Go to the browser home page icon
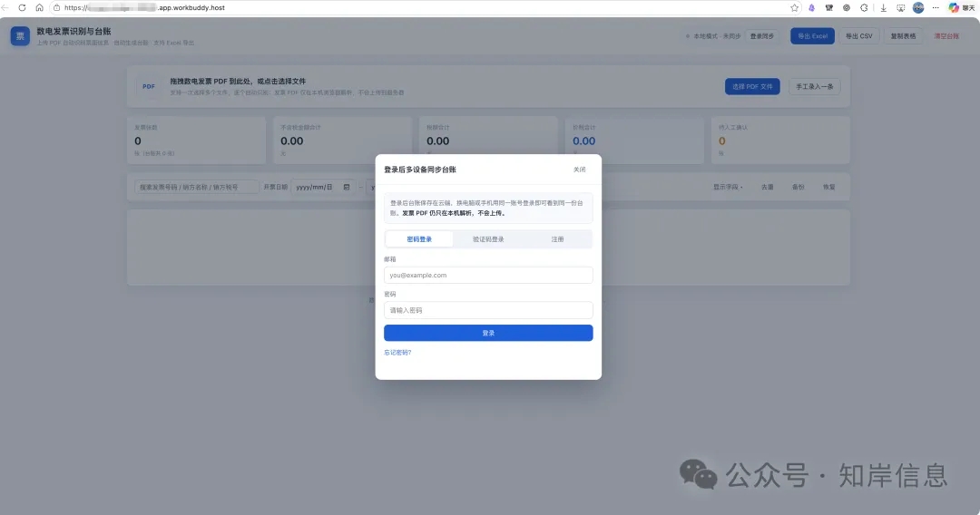 pyautogui.click(x=39, y=7)
